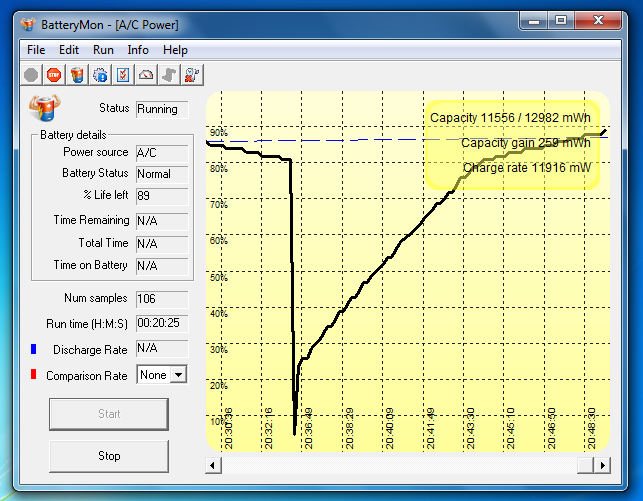The height and width of the screenshot is (501, 643).
Task: Click the greyed-out puzzle piece toolbar icon
Action: tap(169, 75)
